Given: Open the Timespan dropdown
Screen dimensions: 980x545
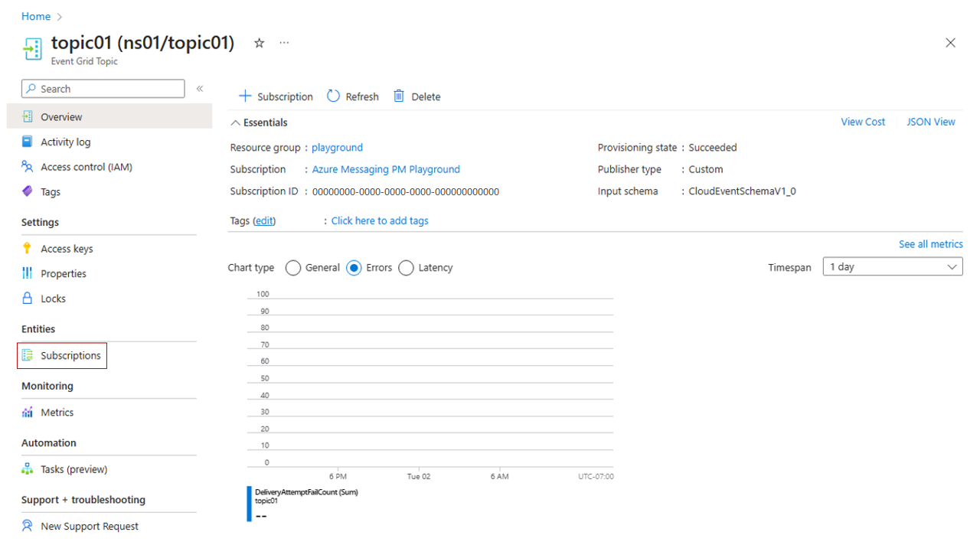Looking at the screenshot, I should (892, 266).
